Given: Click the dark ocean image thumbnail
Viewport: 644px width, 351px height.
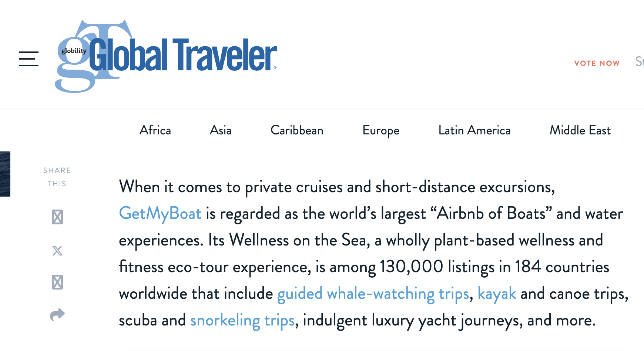Looking at the screenshot, I should (5, 174).
